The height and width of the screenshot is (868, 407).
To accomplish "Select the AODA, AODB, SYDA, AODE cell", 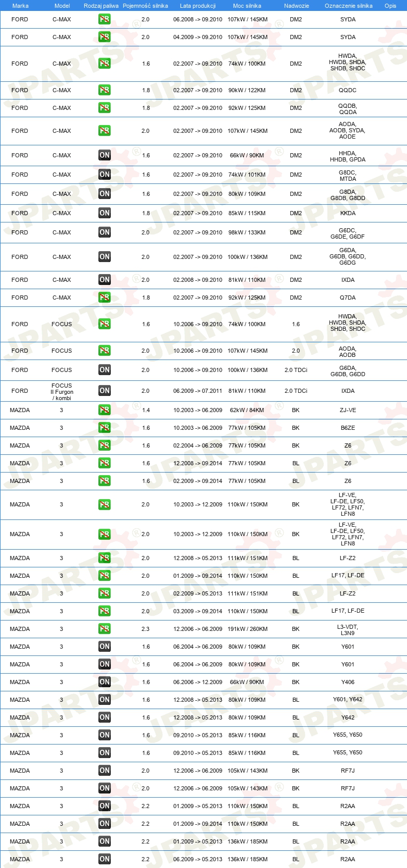I will pyautogui.click(x=348, y=131).
